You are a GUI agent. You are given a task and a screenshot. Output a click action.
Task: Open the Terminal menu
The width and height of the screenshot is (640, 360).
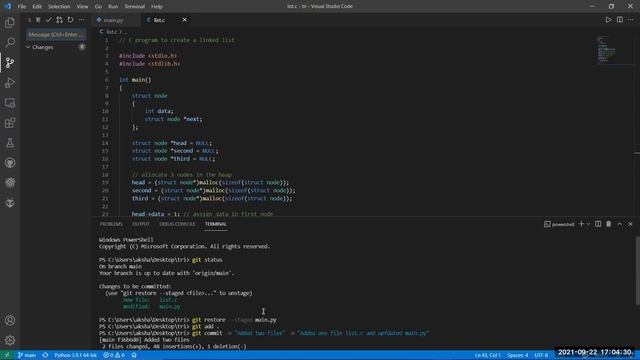click(x=134, y=7)
